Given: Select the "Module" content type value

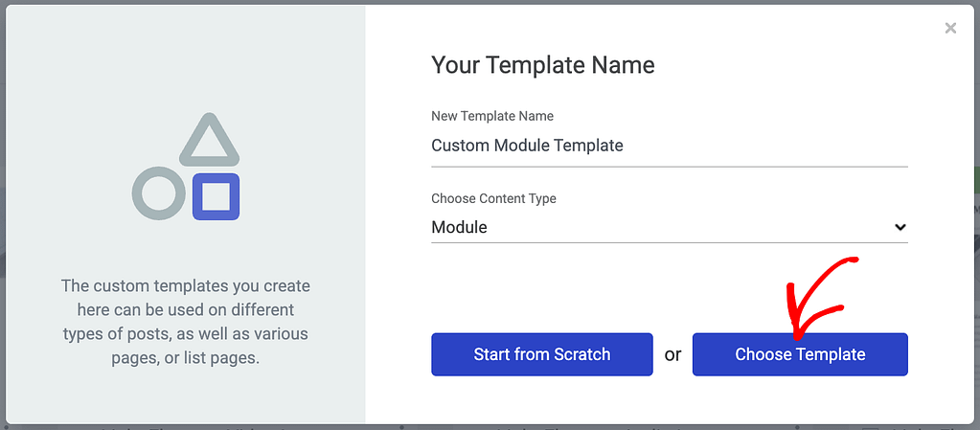Looking at the screenshot, I should coord(460,228).
